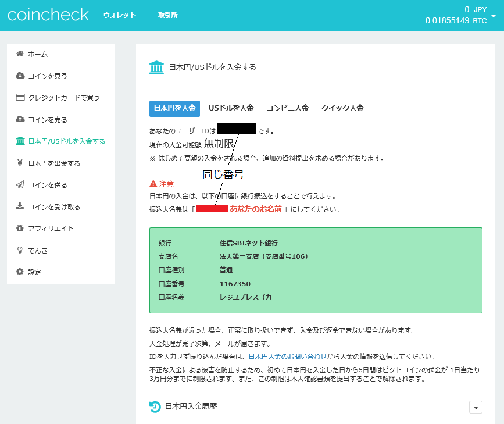Select the 日本円を入金 tab
Screen dimensions: 504x424
[x=174, y=108]
